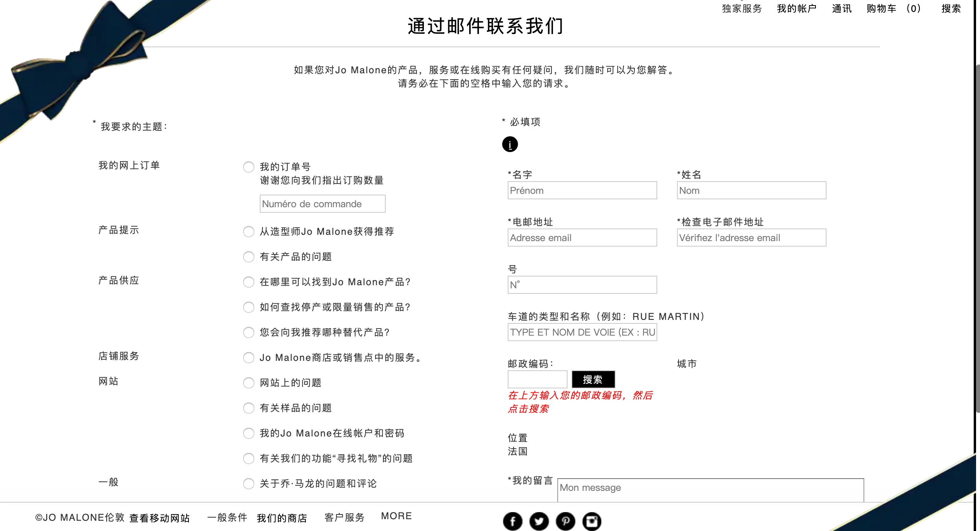The height and width of the screenshot is (531, 980).
Task: Open the 一般条件 footer link
Action: coord(227,517)
